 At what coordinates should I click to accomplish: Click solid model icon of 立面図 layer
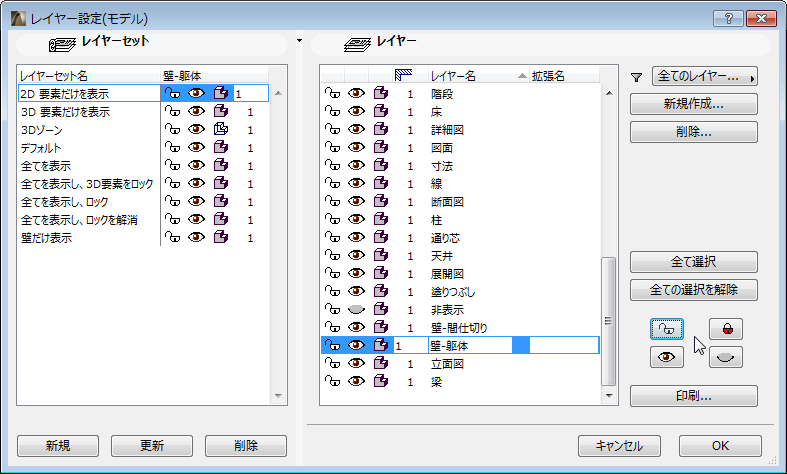381,364
